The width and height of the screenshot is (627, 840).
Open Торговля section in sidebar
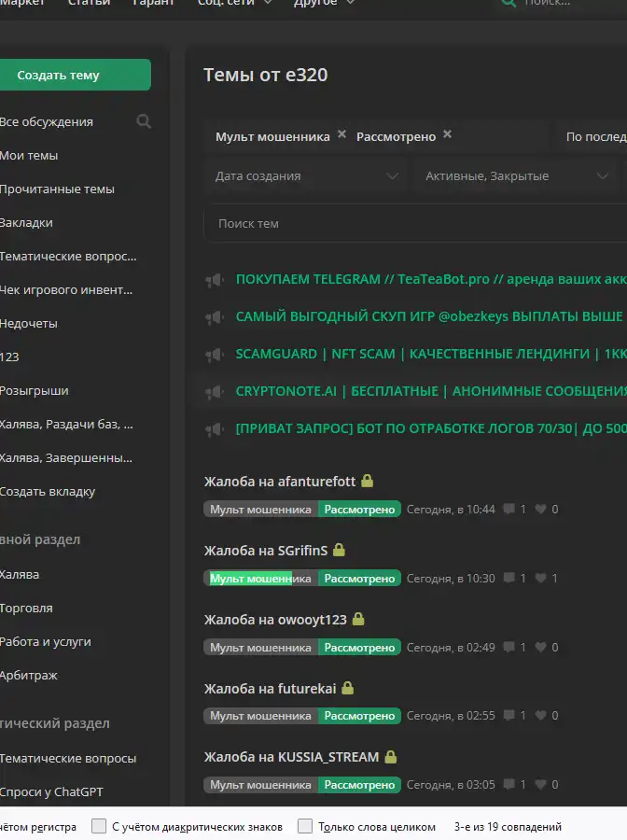pos(26,608)
